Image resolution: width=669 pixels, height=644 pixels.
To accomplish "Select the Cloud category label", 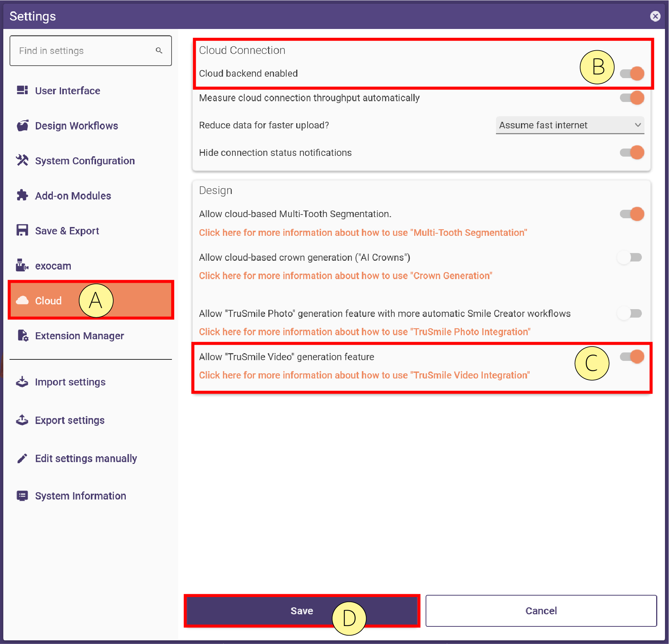I will coord(48,301).
